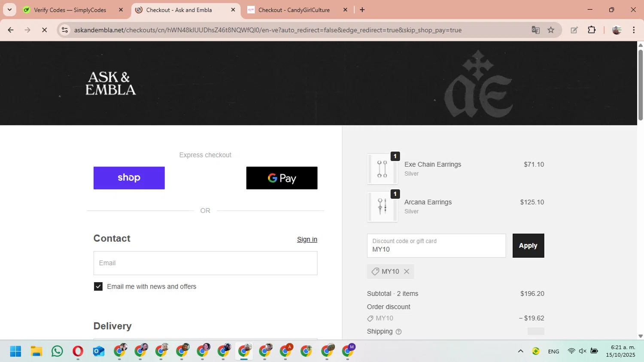The height and width of the screenshot is (362, 644).
Task: Click the ENG language indicator
Action: tap(553, 351)
